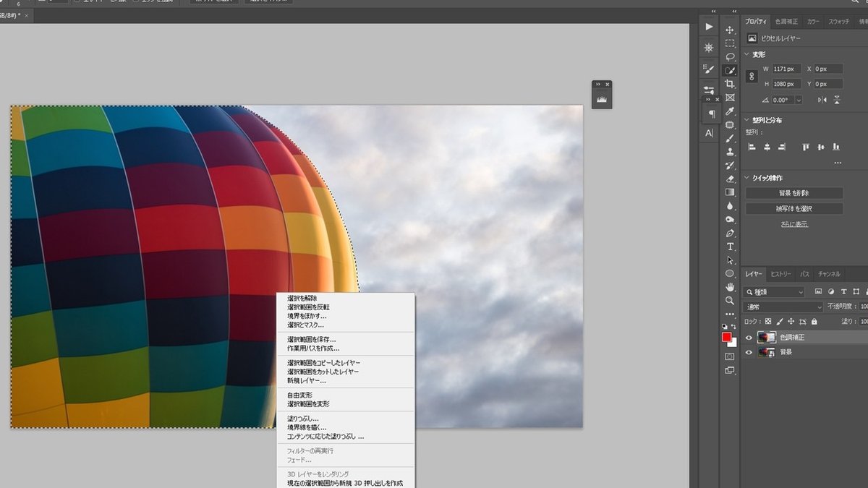The height and width of the screenshot is (488, 868).
Task: Toggle pixel layer filter icon
Action: coord(818,292)
